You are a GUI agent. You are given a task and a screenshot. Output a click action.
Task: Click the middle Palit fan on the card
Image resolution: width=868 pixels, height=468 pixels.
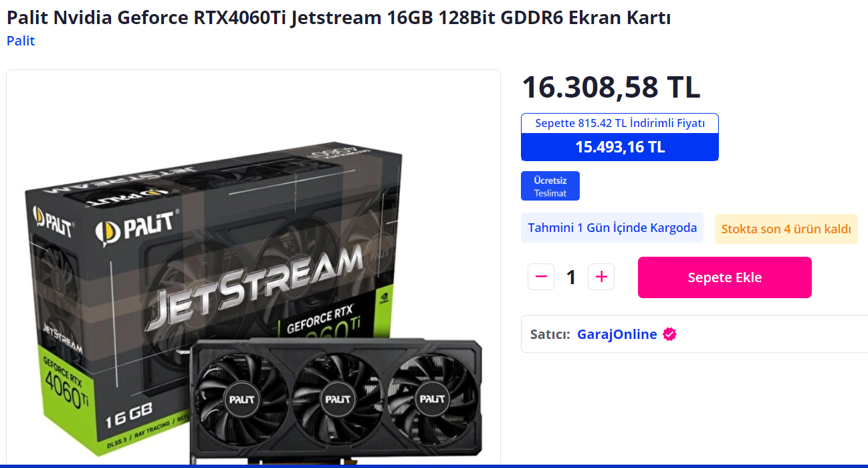coord(337,398)
